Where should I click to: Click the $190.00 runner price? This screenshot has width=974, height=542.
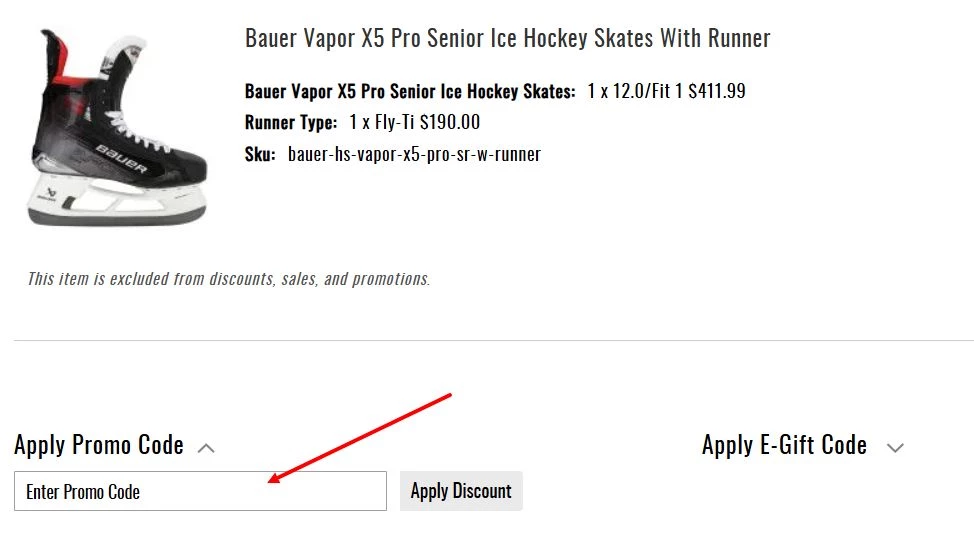(450, 123)
